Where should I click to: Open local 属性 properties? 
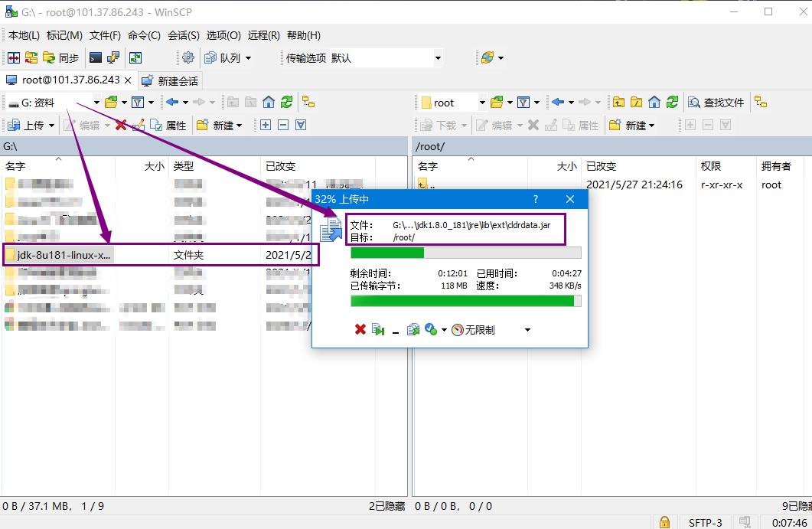pyautogui.click(x=168, y=125)
